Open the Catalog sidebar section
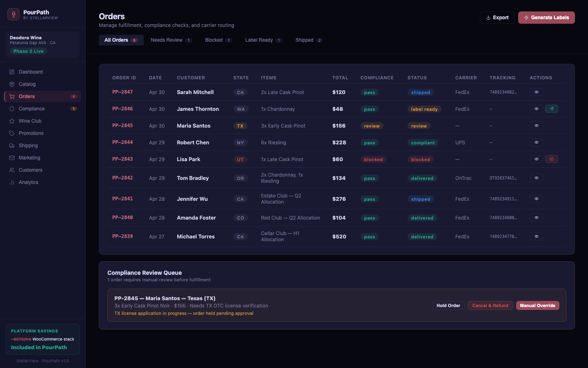Screen dimensions: 588x368 coord(27,84)
